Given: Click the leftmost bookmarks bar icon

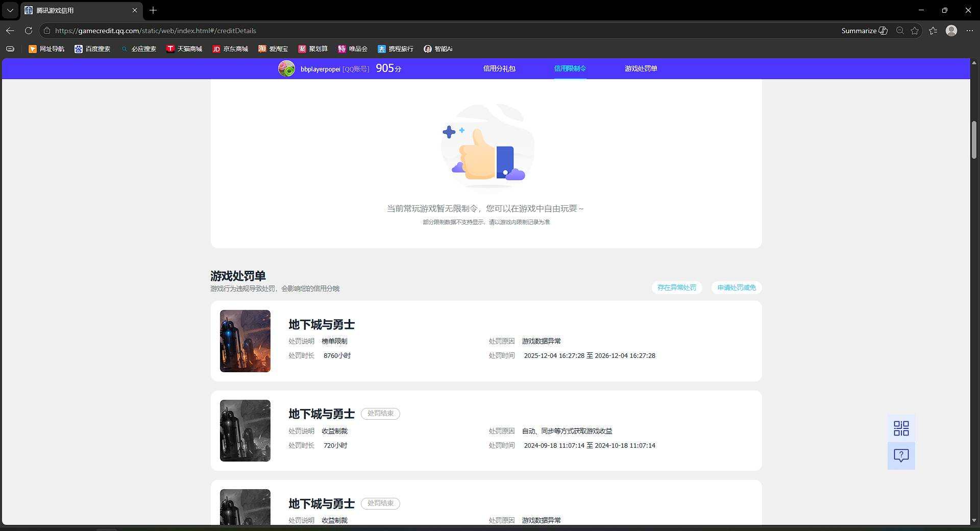Looking at the screenshot, I should point(10,49).
